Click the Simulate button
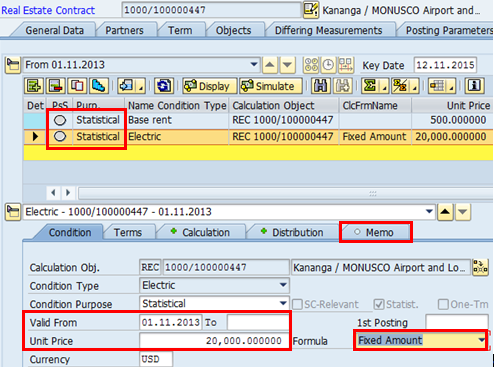 tap(271, 86)
